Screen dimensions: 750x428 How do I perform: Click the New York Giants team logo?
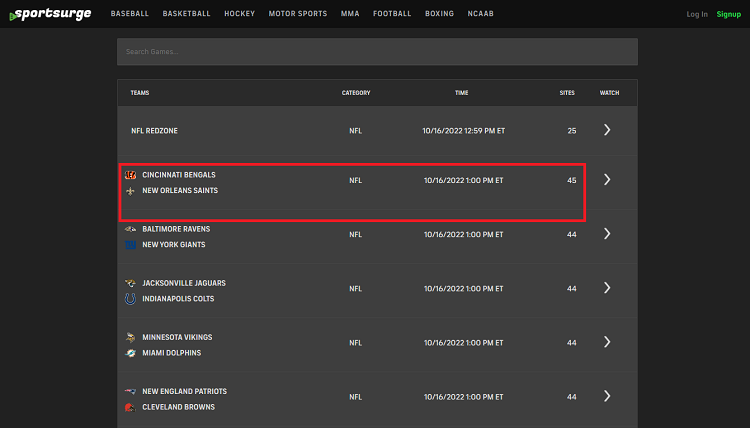pyautogui.click(x=130, y=245)
